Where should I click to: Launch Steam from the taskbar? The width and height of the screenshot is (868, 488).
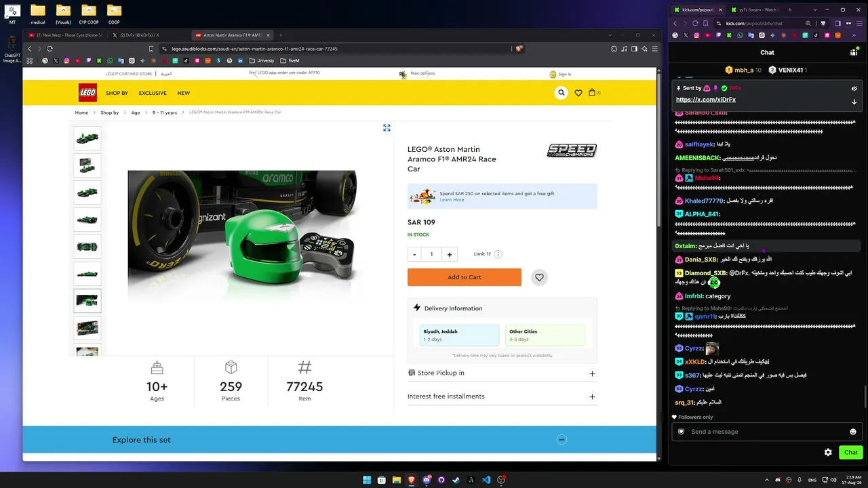[x=456, y=480]
